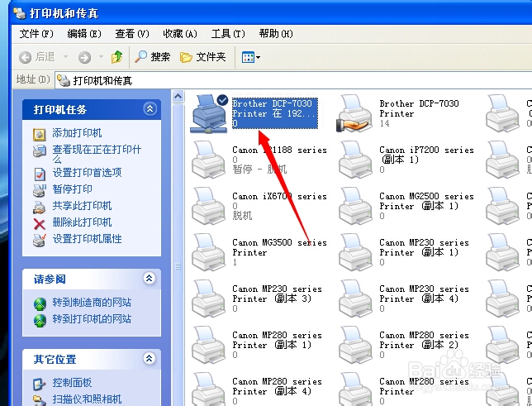Screen dimensions: 532x406
Task: Select Canon MP280 series Printer (副本 1) icon
Action: [209, 345]
